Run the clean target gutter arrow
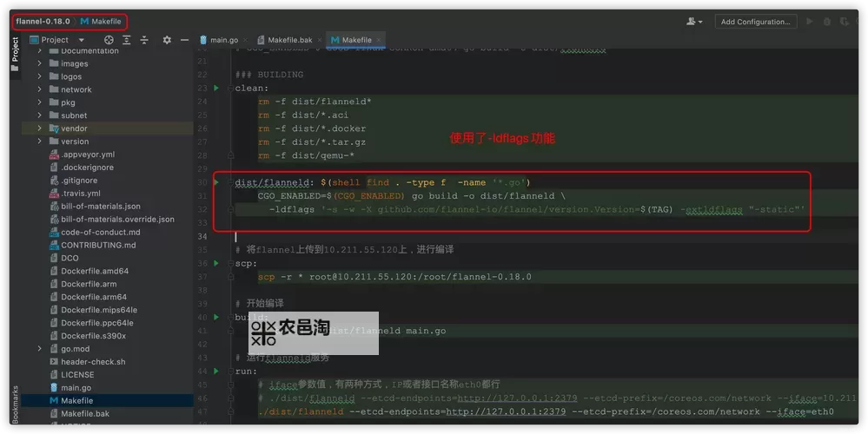 216,88
